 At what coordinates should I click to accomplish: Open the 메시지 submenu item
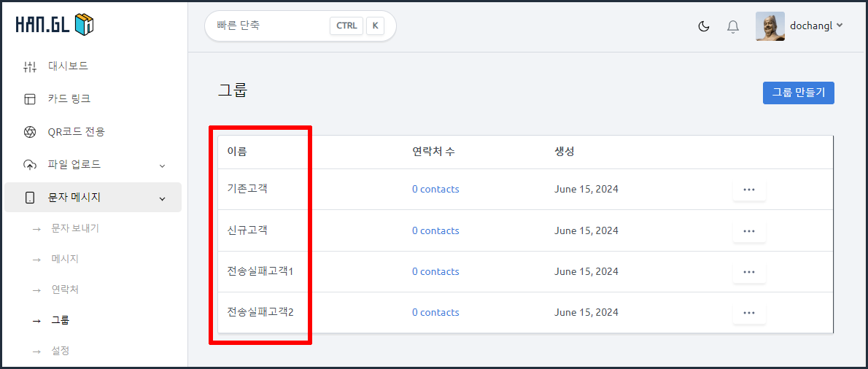(63, 259)
